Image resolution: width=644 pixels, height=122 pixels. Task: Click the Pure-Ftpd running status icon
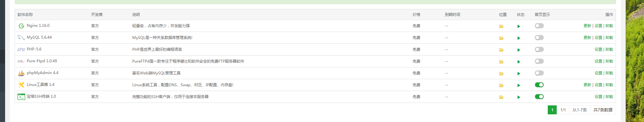[519, 62]
